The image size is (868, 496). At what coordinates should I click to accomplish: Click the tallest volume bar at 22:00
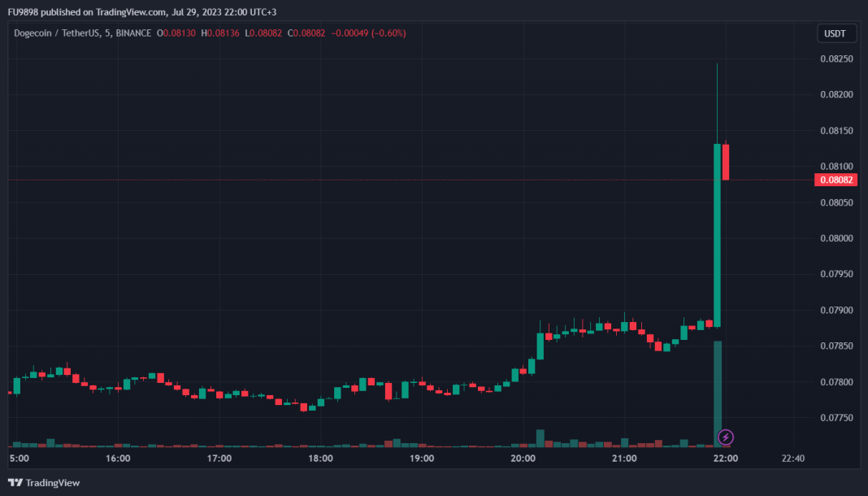(717, 394)
